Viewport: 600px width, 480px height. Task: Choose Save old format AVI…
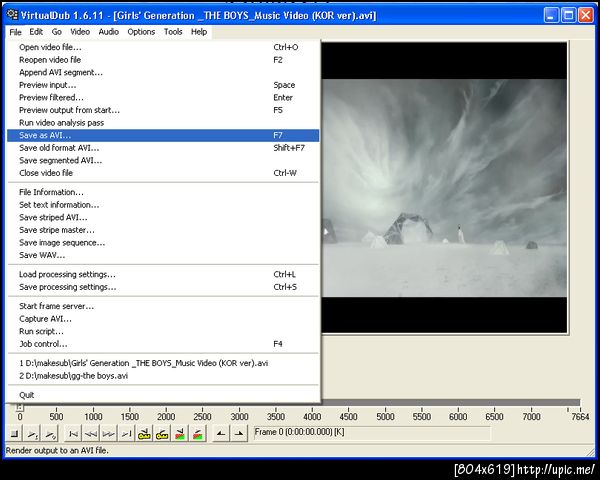(x=163, y=148)
